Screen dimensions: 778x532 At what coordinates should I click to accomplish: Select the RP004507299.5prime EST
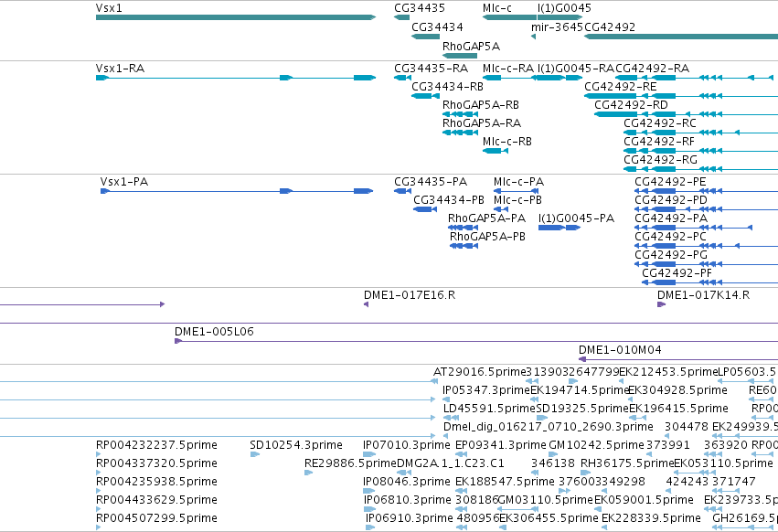tap(98, 527)
